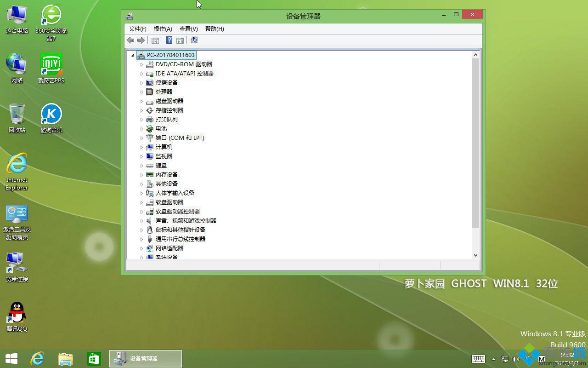Open 爱奇艺PPS desktop icon

point(51,68)
